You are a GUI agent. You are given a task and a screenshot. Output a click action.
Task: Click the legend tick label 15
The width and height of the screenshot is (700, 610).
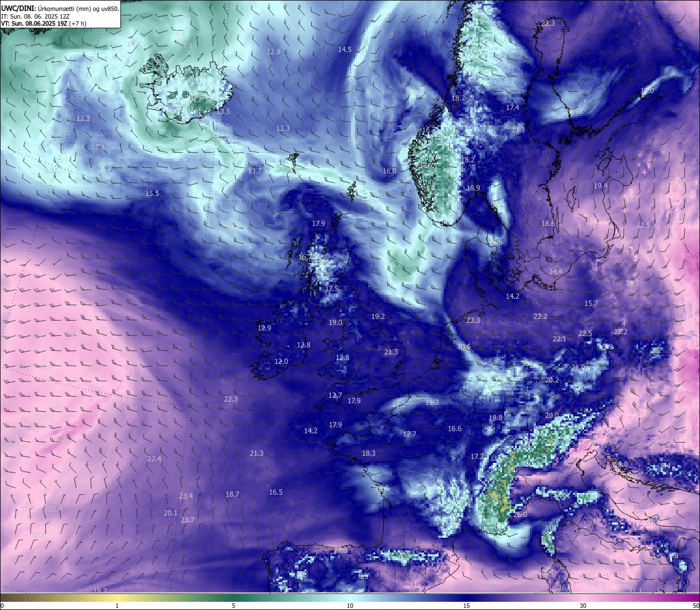tap(466, 606)
